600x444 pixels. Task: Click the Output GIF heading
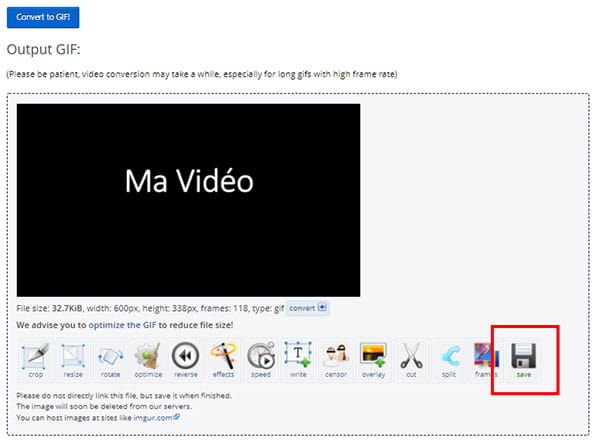pyautogui.click(x=42, y=50)
